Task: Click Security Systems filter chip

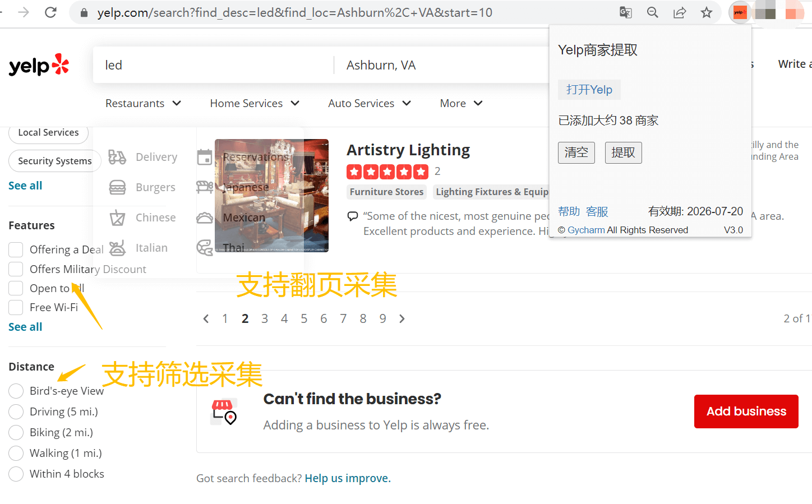Action: click(x=55, y=161)
